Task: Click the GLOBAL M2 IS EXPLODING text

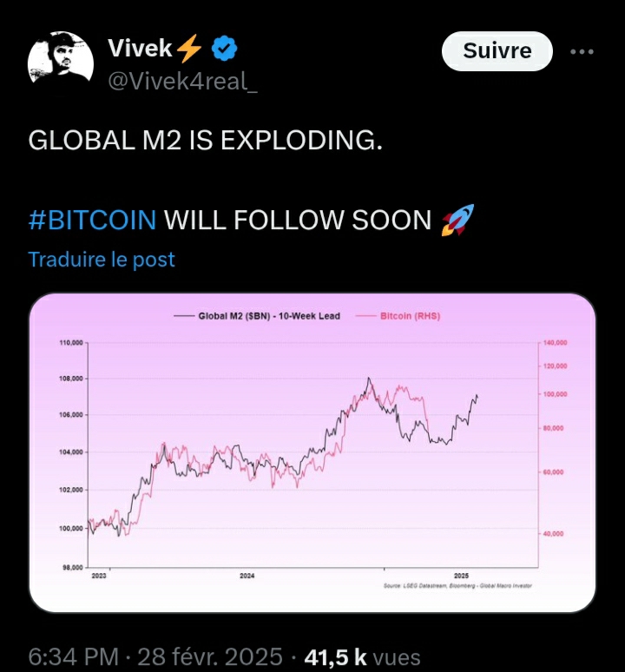Action: pos(205,140)
